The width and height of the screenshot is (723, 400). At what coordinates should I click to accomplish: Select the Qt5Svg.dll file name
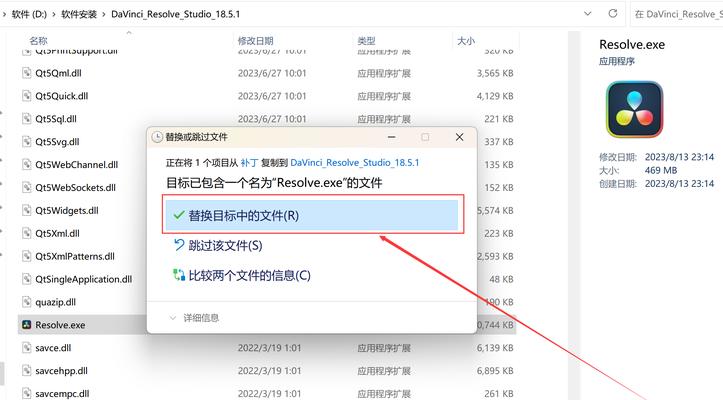[x=57, y=142]
